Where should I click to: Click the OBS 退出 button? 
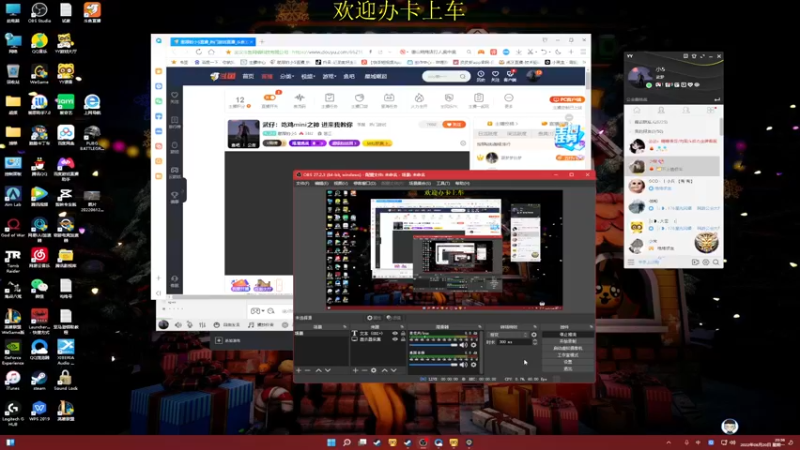pos(568,368)
